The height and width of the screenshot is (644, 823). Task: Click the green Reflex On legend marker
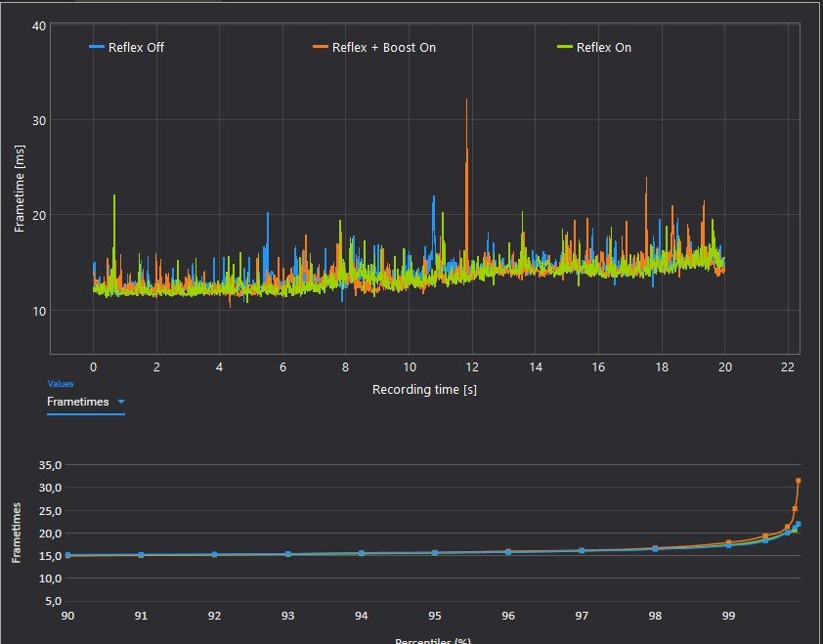point(565,47)
